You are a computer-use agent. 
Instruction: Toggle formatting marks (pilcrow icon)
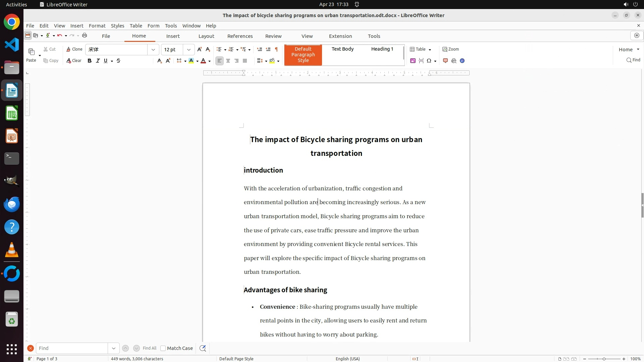point(276,49)
